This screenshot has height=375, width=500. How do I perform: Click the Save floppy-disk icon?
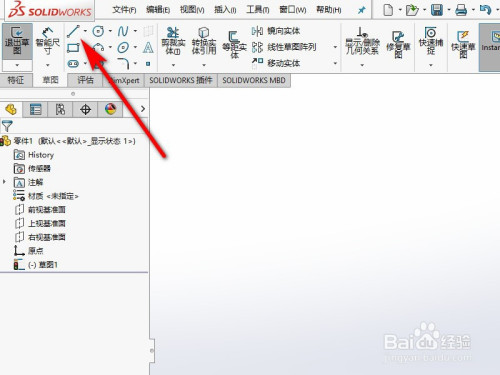click(x=437, y=10)
